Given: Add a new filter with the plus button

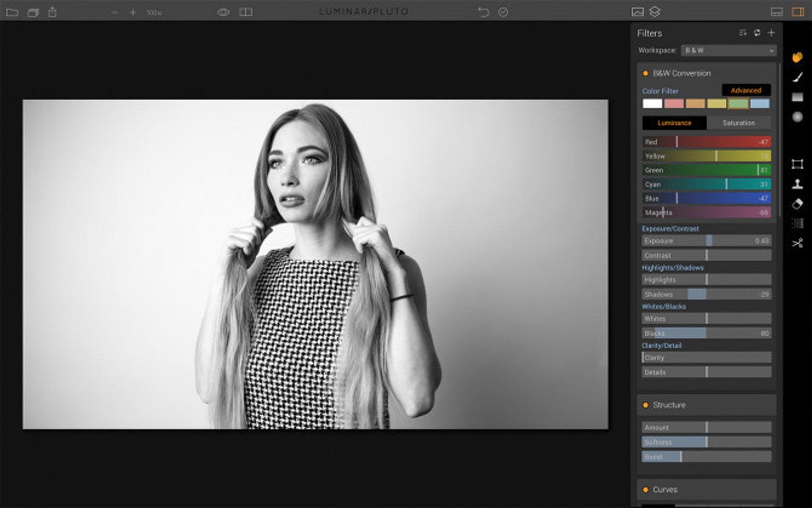Looking at the screenshot, I should 771,33.
